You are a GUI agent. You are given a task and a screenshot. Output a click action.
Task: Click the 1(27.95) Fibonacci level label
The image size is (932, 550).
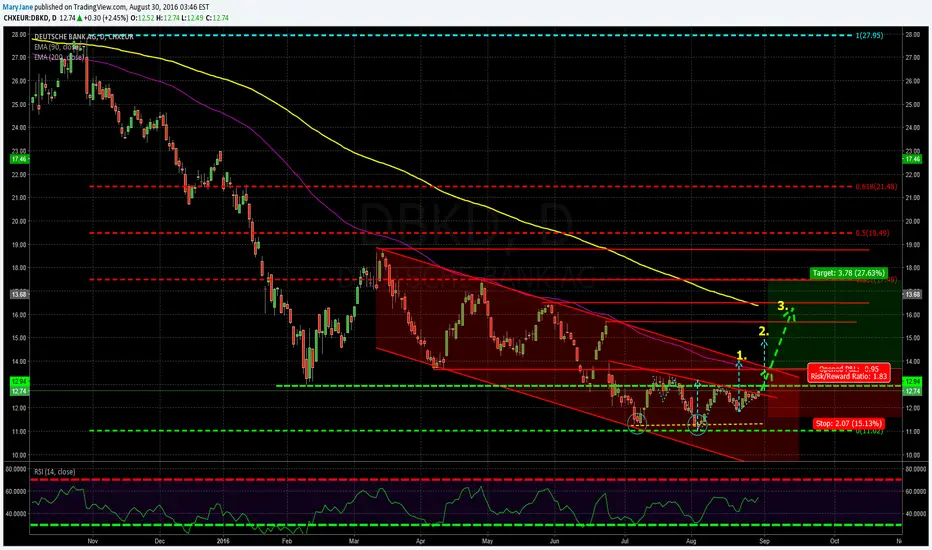[x=869, y=36]
